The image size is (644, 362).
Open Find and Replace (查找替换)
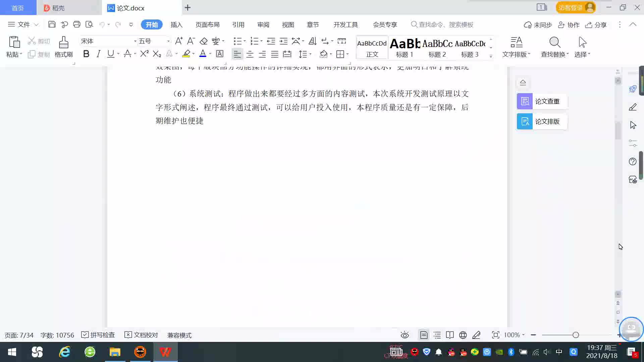(554, 47)
